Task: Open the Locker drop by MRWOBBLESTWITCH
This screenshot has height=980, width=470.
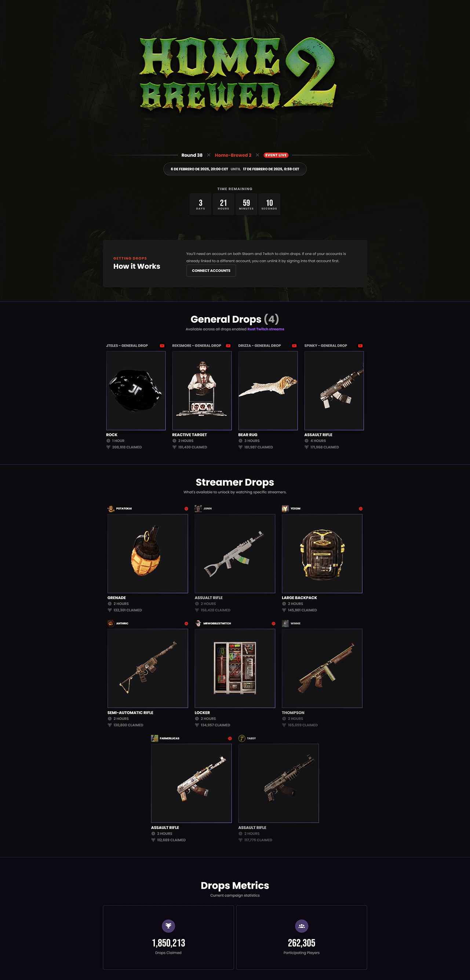Action: [235, 668]
